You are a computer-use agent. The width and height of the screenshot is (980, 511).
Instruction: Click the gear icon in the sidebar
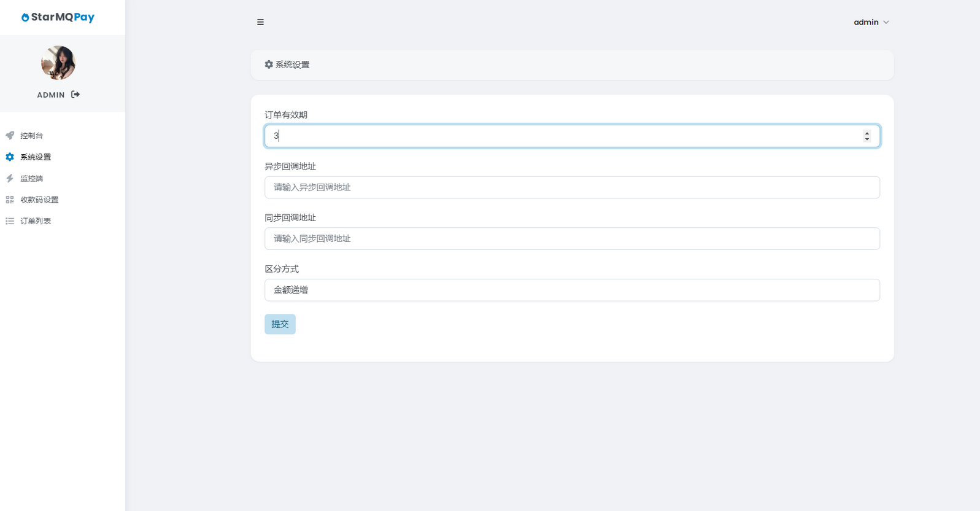[x=10, y=157]
